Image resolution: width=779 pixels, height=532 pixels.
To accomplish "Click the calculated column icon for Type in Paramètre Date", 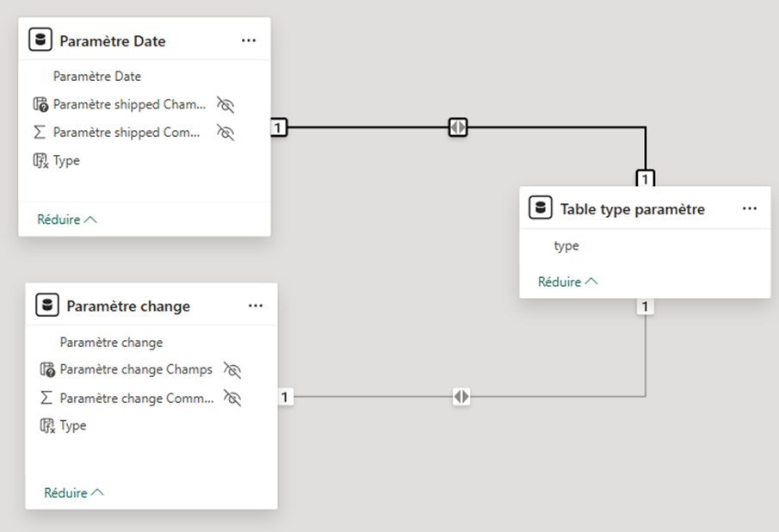I will tap(40, 161).
